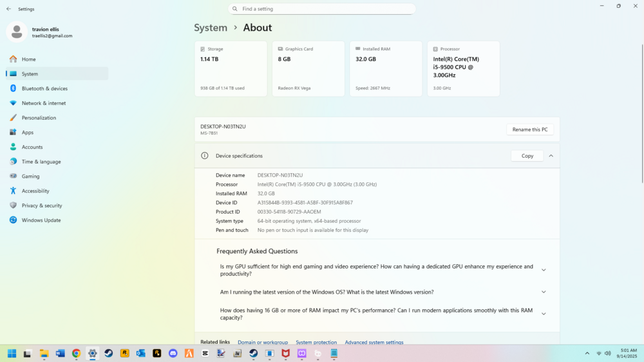The width and height of the screenshot is (644, 362).
Task: Click the MS-7B51 model text
Action: click(x=209, y=133)
